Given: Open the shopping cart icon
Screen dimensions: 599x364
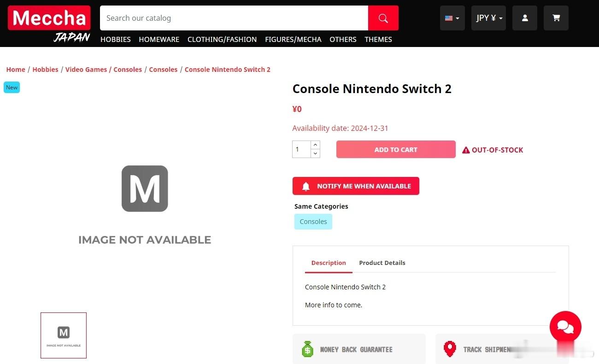Looking at the screenshot, I should [556, 18].
